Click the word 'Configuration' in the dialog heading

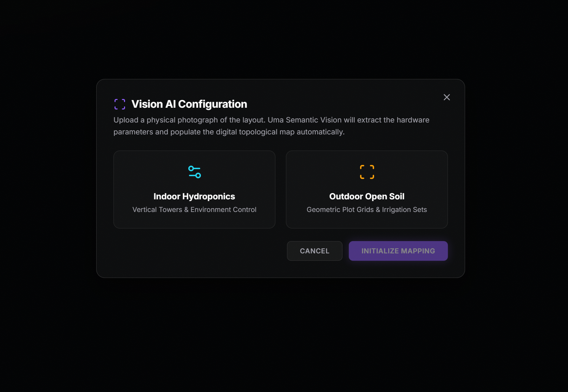pos(213,104)
